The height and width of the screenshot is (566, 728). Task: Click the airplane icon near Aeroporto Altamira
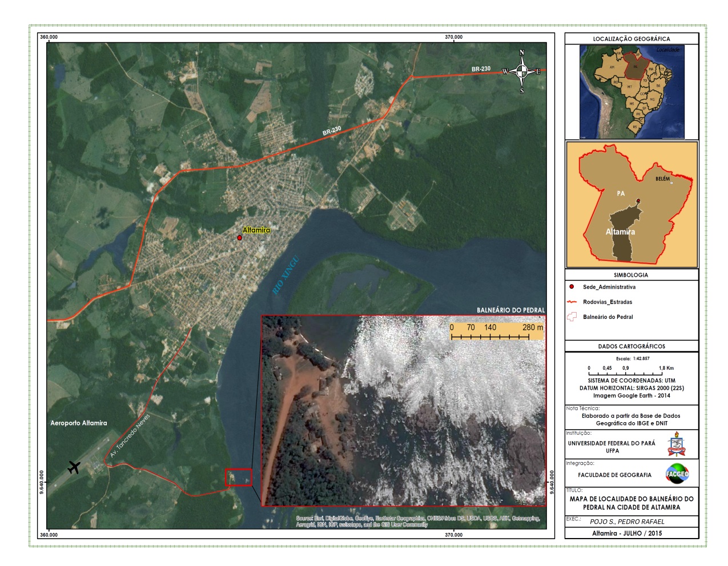74,467
